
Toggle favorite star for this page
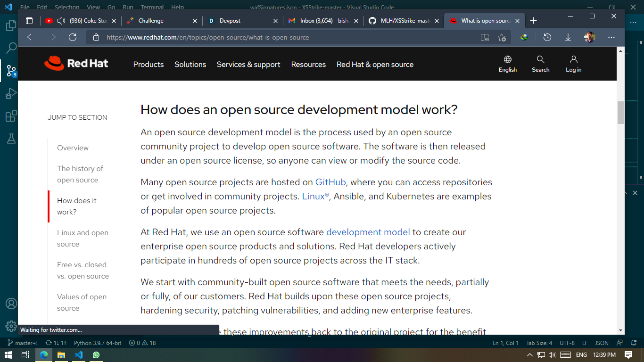501,37
